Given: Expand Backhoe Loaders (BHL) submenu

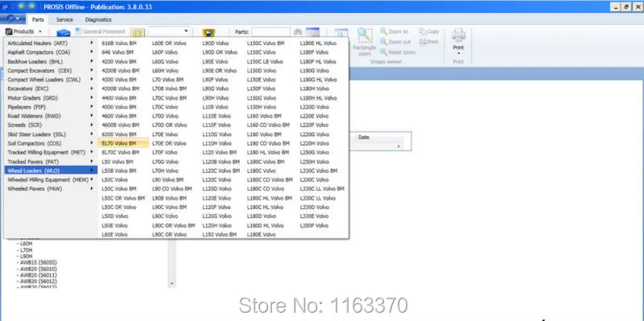Looking at the screenshot, I should point(50,62).
